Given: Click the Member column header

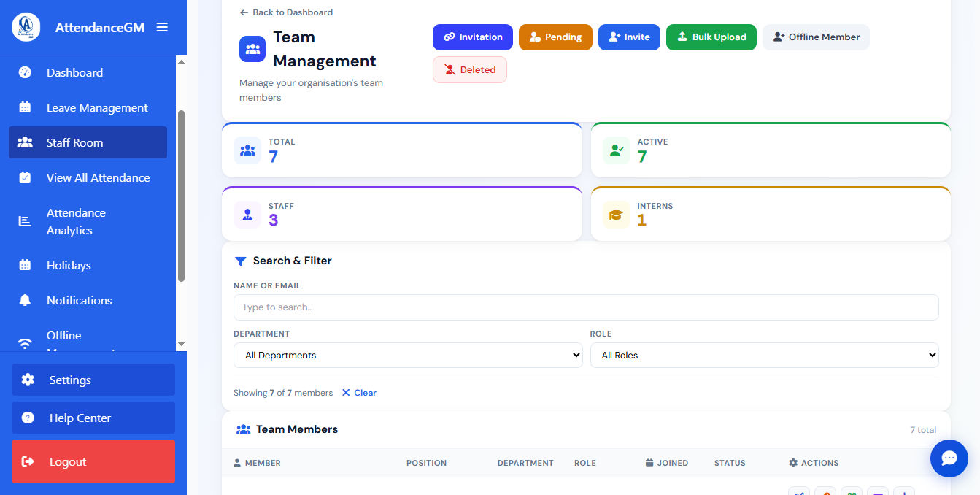Looking at the screenshot, I should point(257,463).
